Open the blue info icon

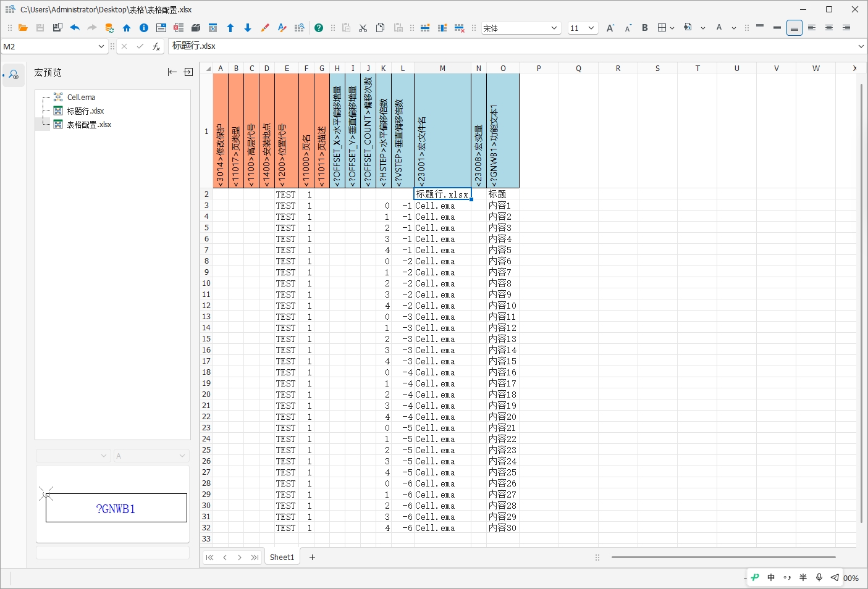point(144,28)
